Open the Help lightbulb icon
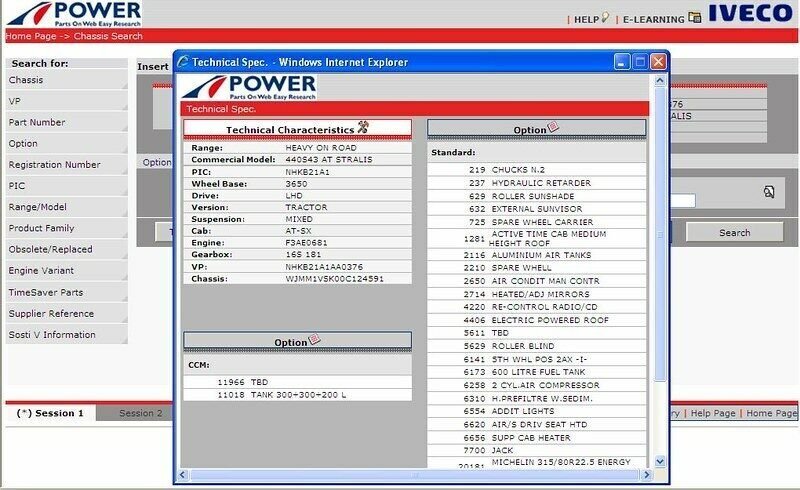 click(x=605, y=18)
